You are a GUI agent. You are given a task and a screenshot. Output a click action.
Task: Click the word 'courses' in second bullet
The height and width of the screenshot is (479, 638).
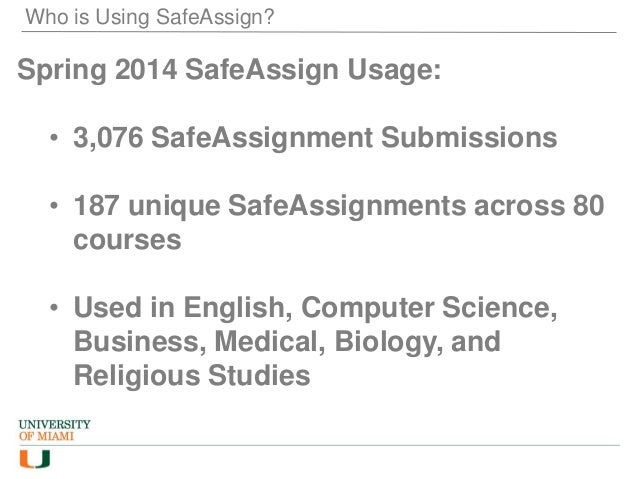127,240
